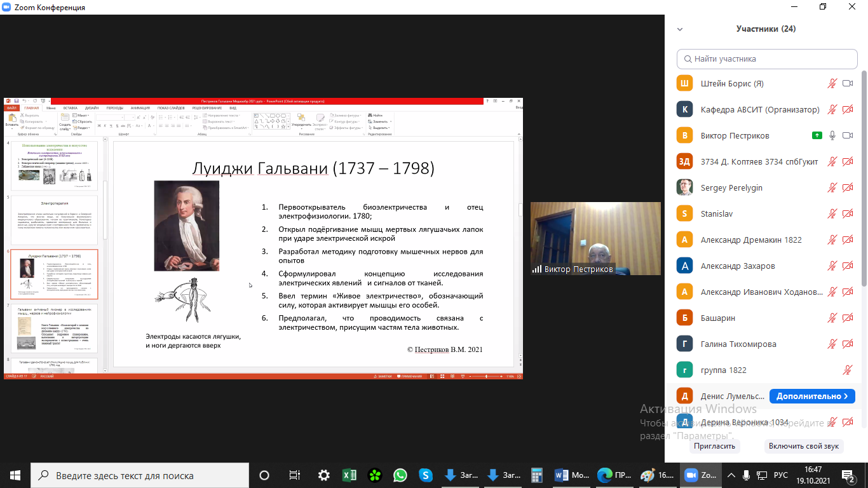Screen dimensions: 868x488
Task: Open WhatsApp from the taskbar
Action: tap(400, 475)
